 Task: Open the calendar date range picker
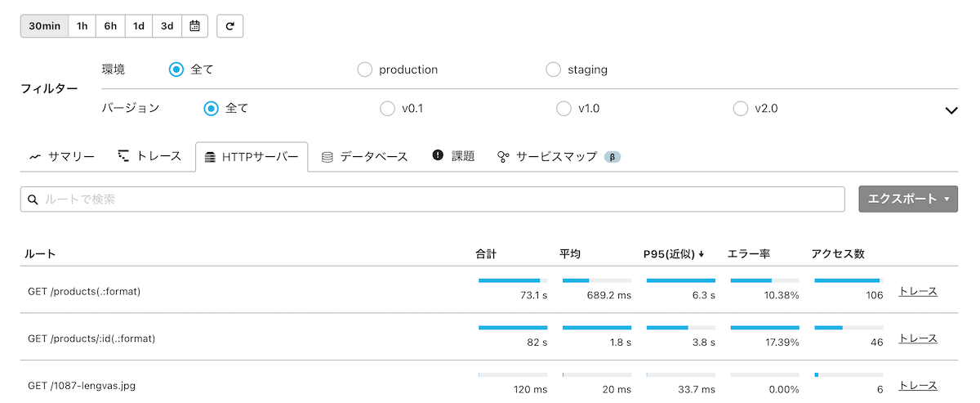pos(194,26)
